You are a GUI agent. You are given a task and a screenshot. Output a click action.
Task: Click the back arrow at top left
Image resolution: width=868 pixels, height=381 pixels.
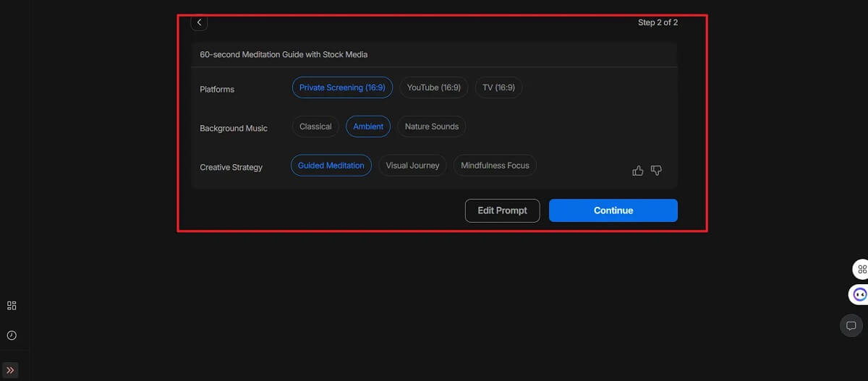pos(199,23)
